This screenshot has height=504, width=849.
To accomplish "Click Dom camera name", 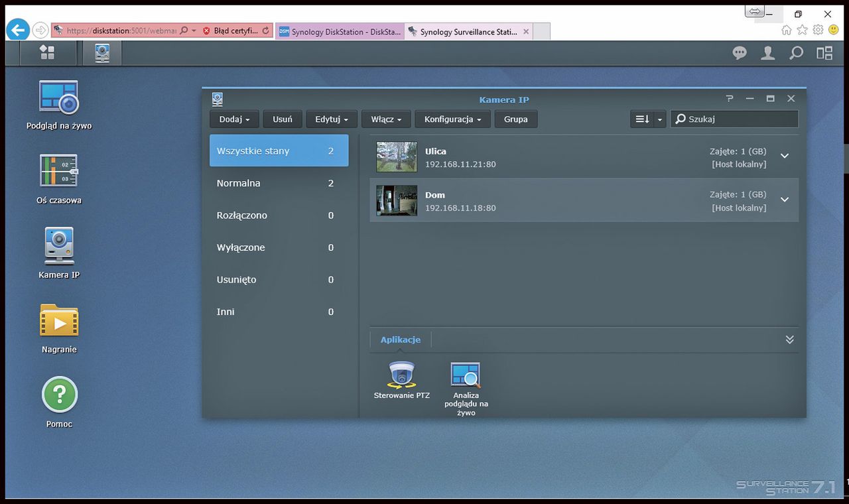I will point(435,195).
